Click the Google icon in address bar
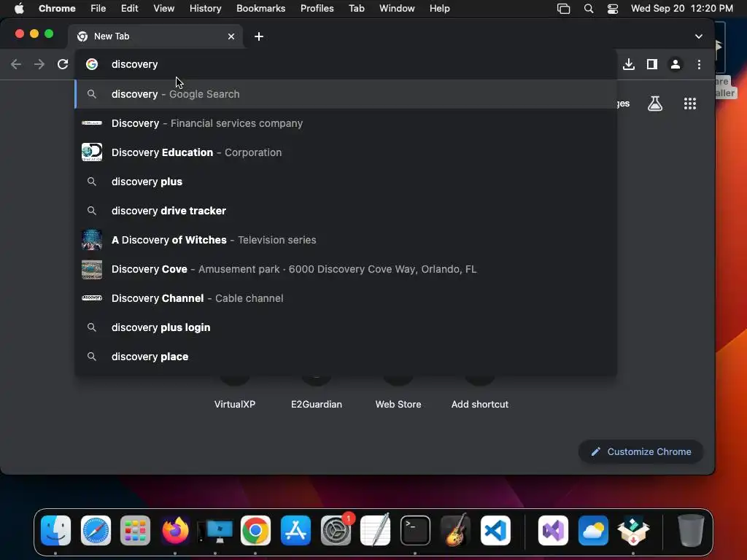747x560 pixels. (92, 64)
